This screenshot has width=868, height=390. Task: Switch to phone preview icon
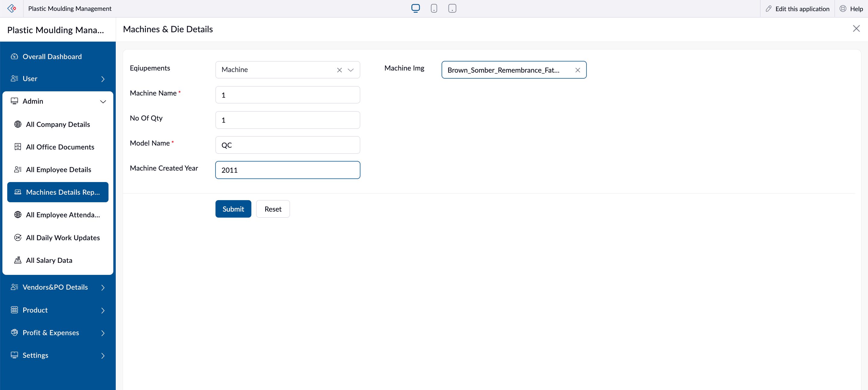click(x=434, y=8)
